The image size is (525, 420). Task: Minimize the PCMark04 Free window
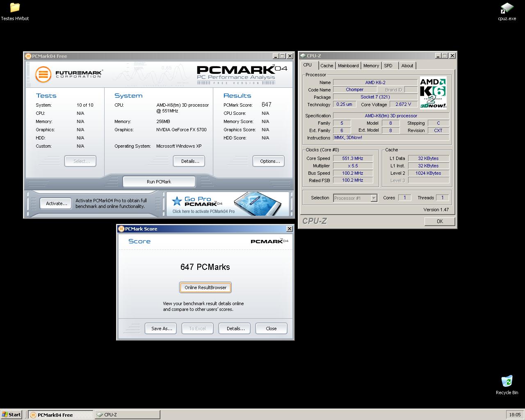pos(276,56)
